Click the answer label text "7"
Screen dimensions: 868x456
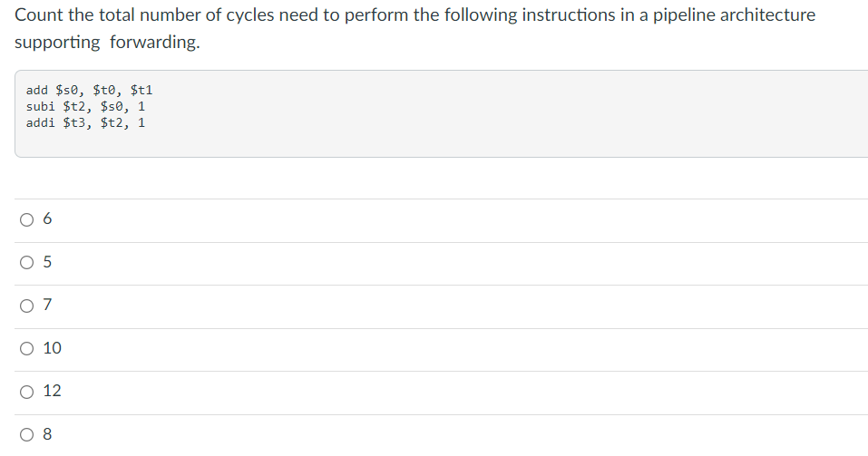(47, 305)
